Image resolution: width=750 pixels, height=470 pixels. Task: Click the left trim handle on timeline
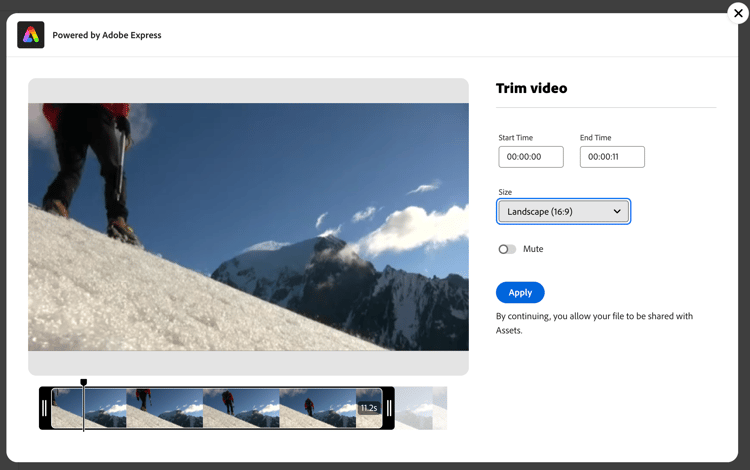coord(44,408)
